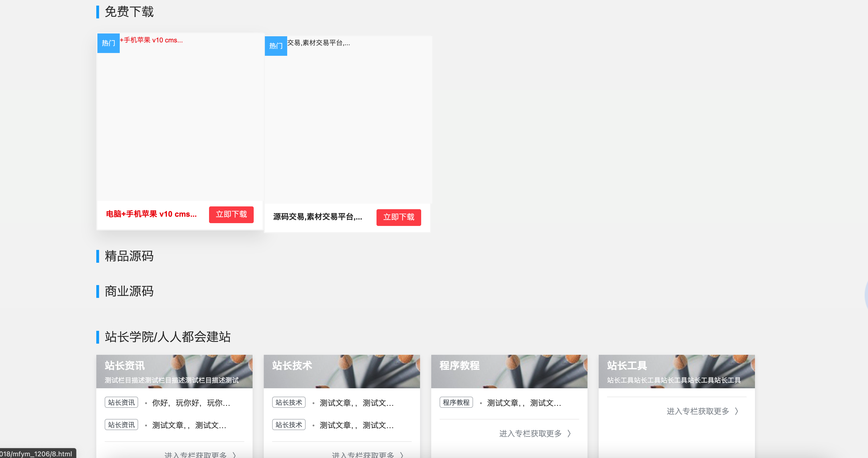Click description text 站长工具站长工具站长工具
The image size is (868, 458).
674,380
